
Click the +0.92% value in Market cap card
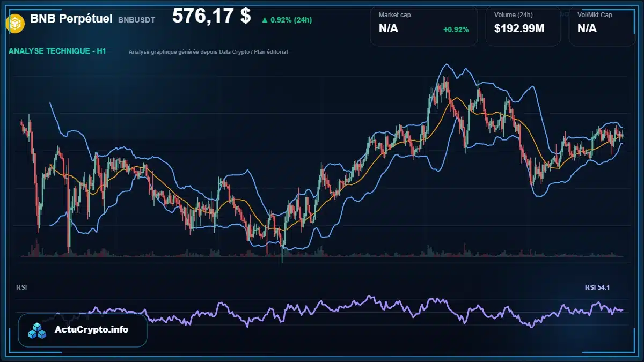[456, 29]
